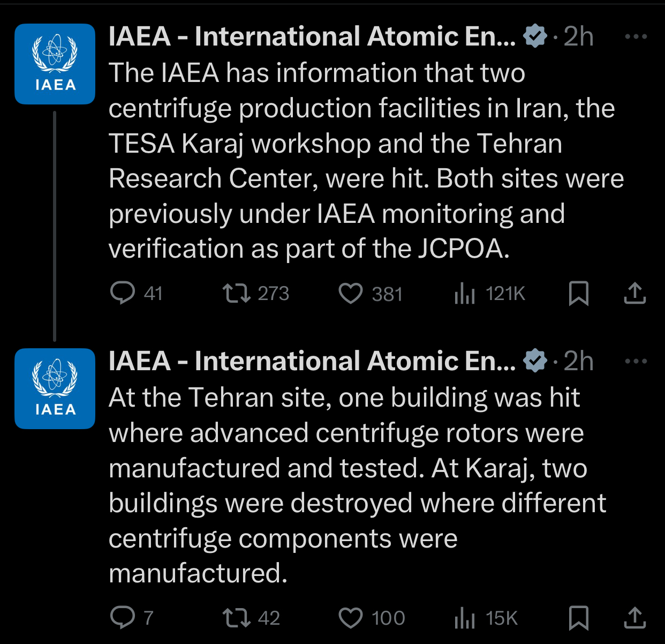This screenshot has width=665, height=644.
Task: Share the first IAEA tweet
Action: pyautogui.click(x=636, y=293)
